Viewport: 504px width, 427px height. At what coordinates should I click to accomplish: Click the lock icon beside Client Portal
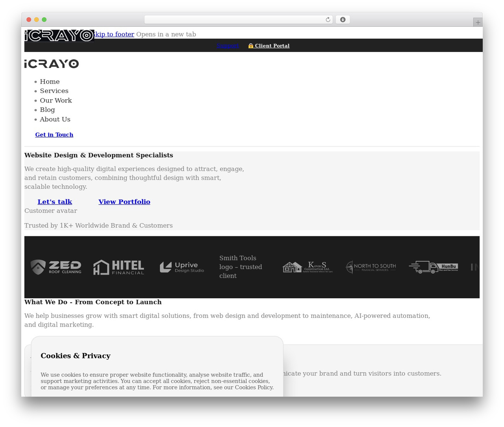coord(250,46)
